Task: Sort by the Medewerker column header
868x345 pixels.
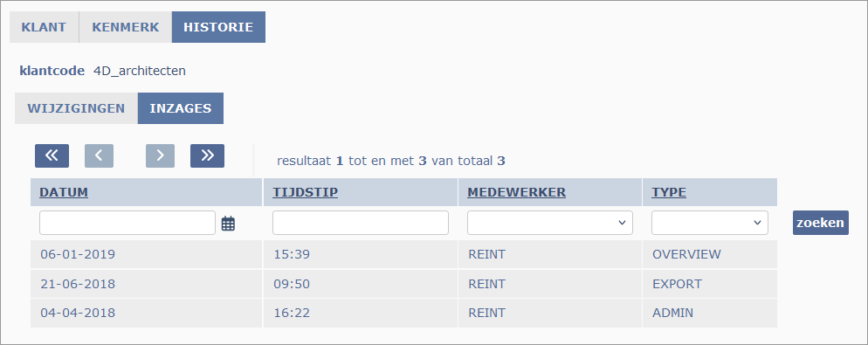Action: 516,192
